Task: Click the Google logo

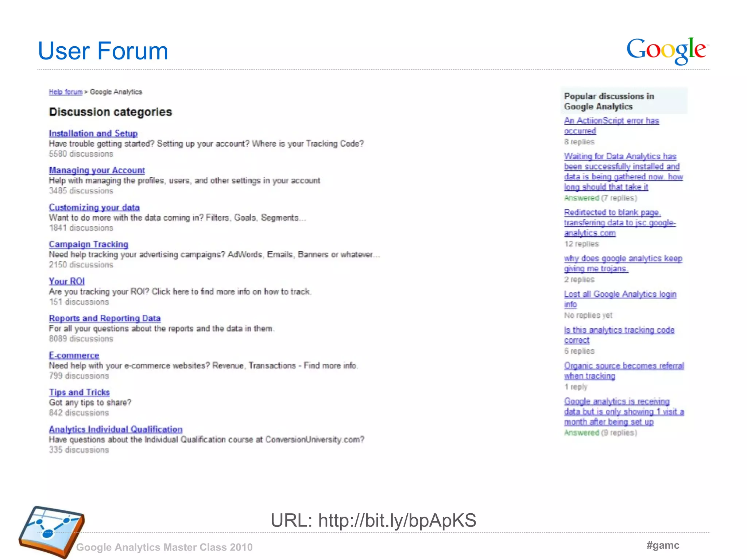Action: tap(667, 51)
